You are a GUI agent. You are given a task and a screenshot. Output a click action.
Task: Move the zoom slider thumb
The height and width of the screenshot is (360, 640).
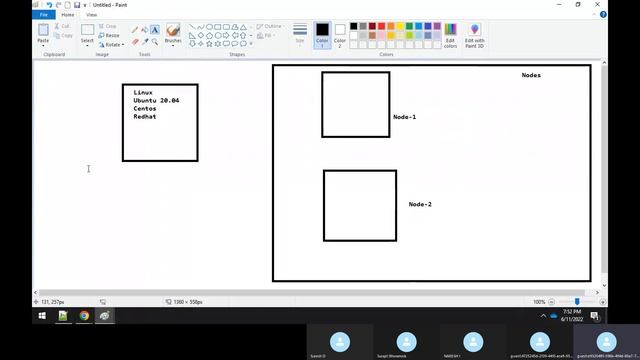coord(577,302)
